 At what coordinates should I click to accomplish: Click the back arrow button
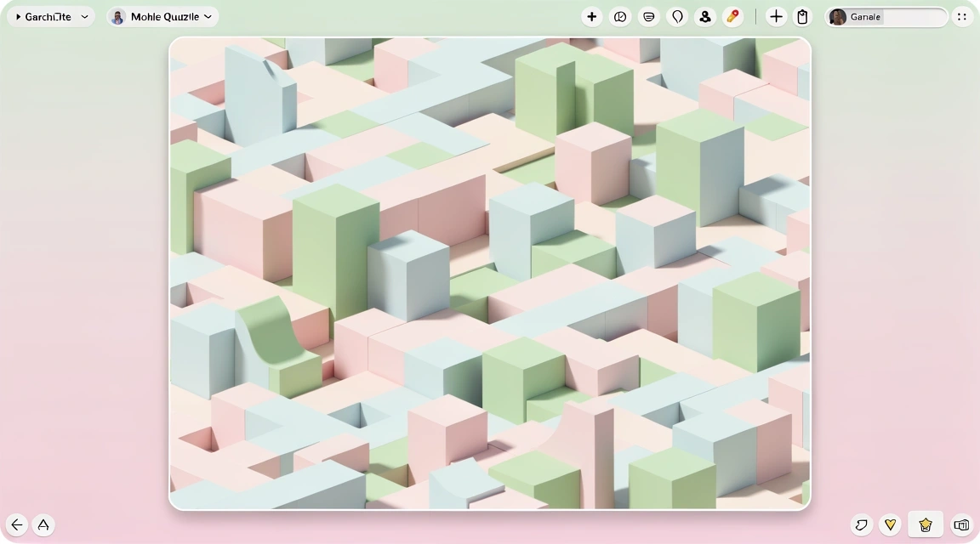[x=17, y=524]
